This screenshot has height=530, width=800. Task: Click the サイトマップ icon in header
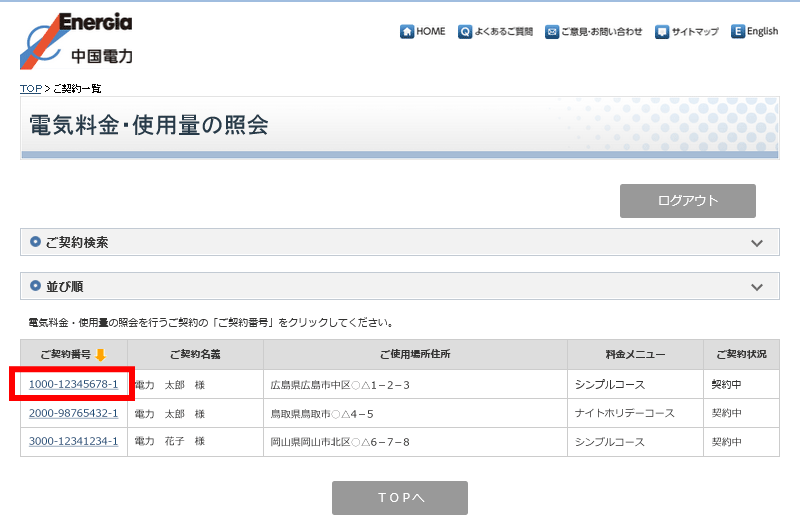[662, 32]
